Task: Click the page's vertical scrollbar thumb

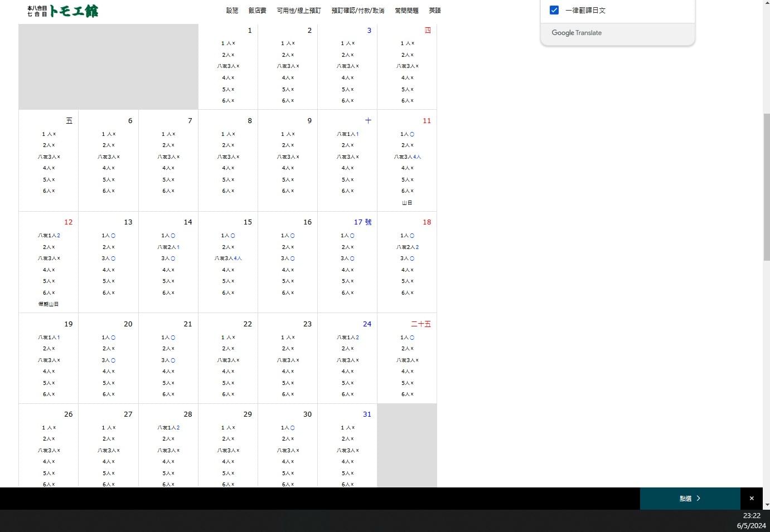Action: [x=766, y=187]
